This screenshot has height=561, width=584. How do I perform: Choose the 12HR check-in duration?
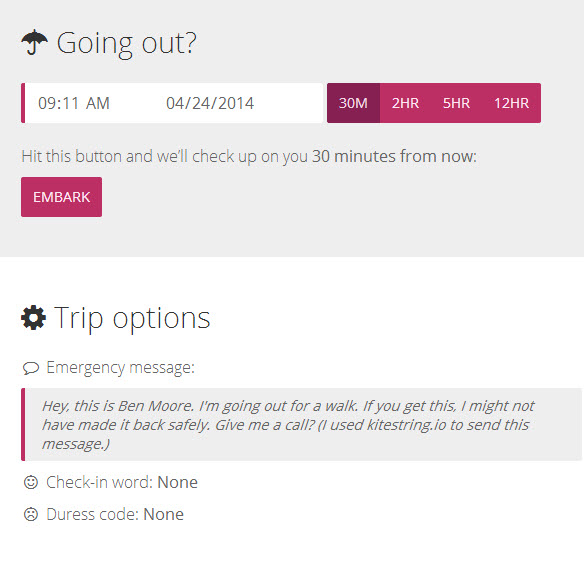[511, 103]
